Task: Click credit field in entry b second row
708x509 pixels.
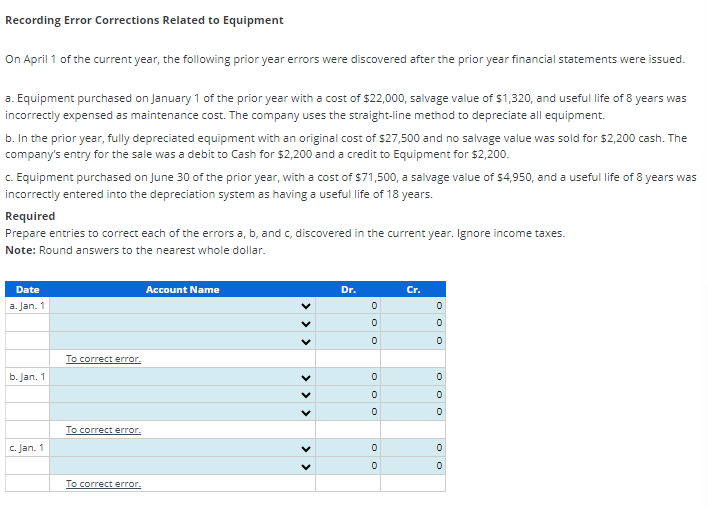Action: (x=413, y=394)
